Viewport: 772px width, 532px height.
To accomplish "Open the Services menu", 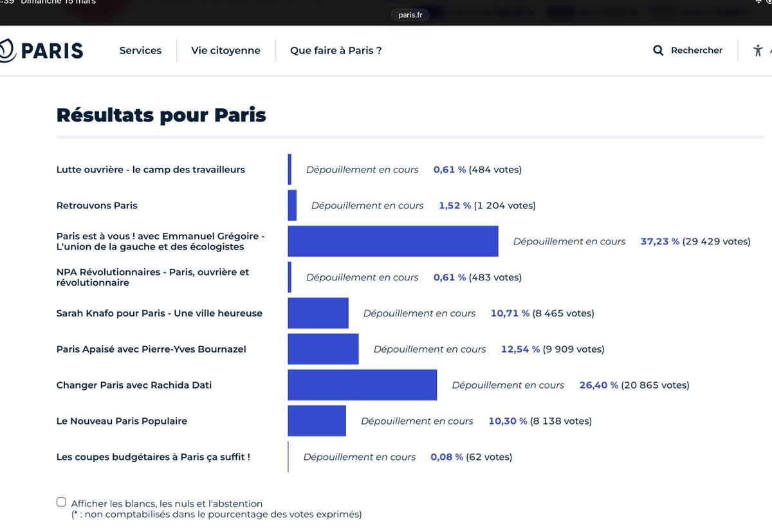I will tap(140, 50).
